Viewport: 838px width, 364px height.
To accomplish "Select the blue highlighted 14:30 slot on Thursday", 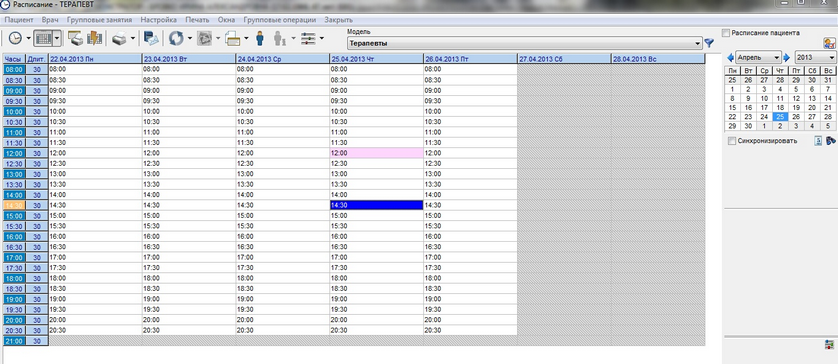I will click(376, 205).
